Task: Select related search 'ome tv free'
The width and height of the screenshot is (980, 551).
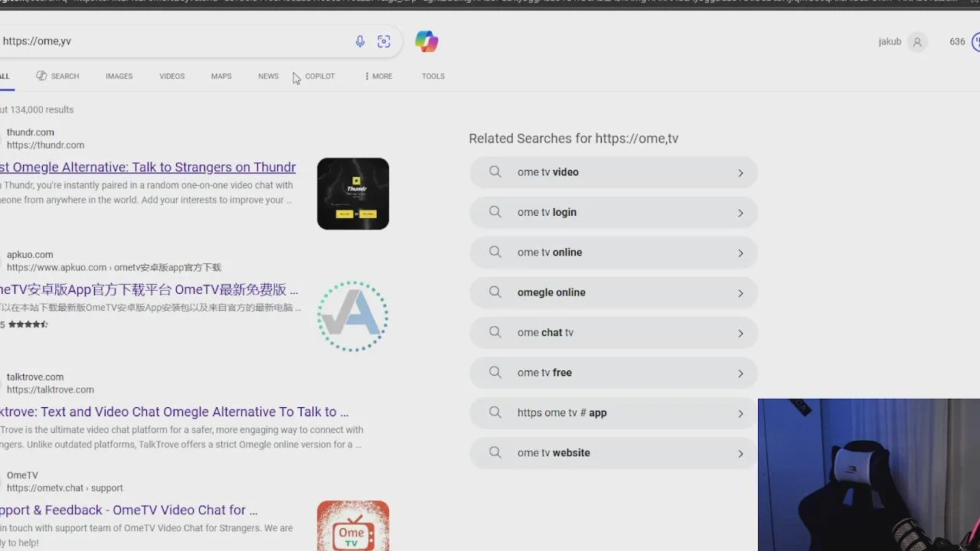Action: (613, 373)
